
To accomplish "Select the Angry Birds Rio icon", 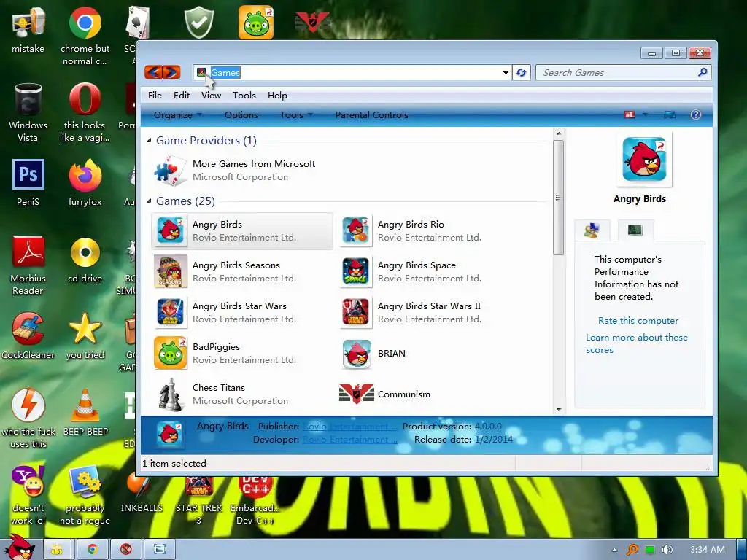I will tap(356, 231).
